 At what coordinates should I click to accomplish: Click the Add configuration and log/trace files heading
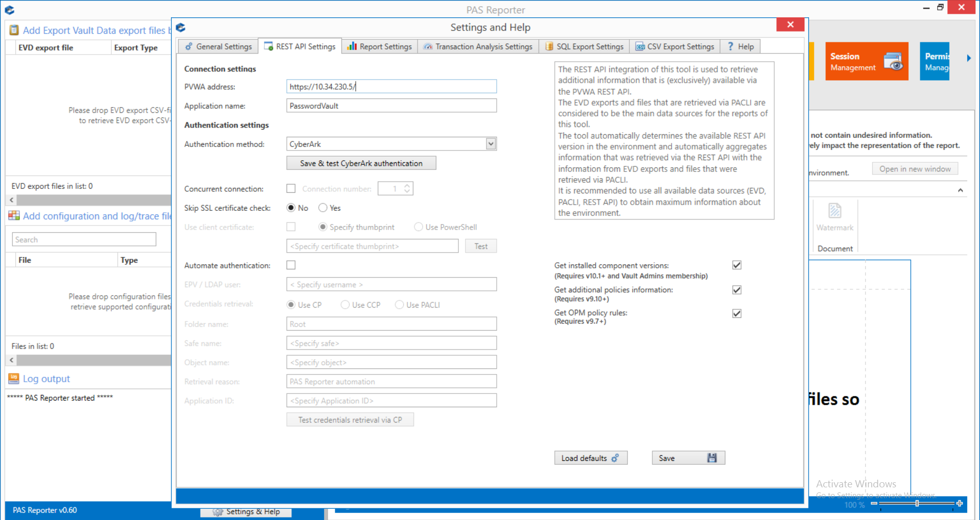(97, 216)
